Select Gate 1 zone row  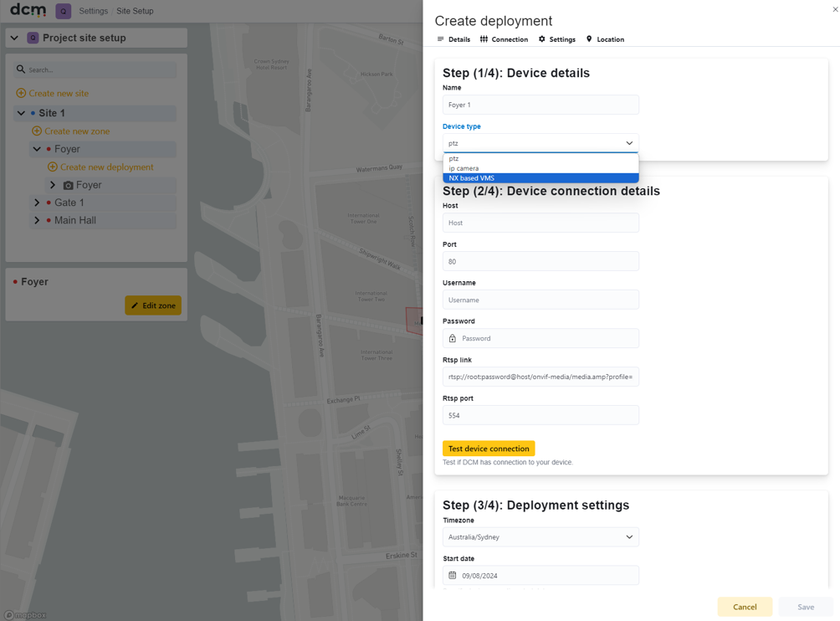pyautogui.click(x=103, y=203)
